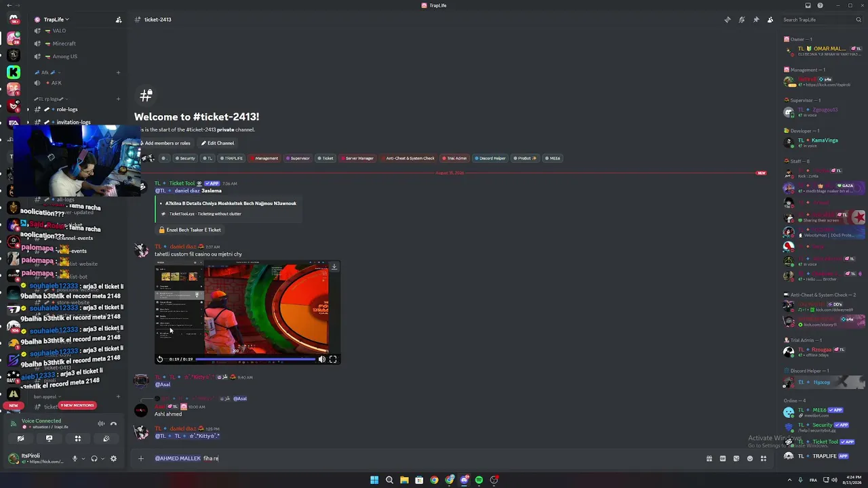
Task: Open the Windows Start menu
Action: 374,480
